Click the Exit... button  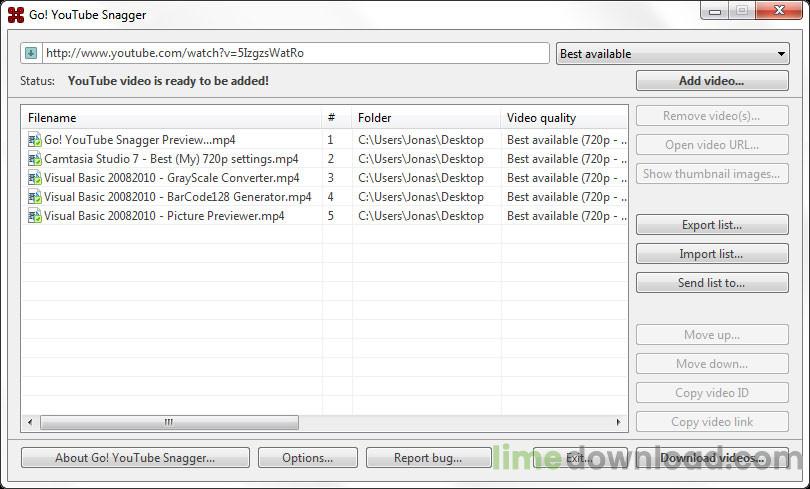[x=580, y=458]
